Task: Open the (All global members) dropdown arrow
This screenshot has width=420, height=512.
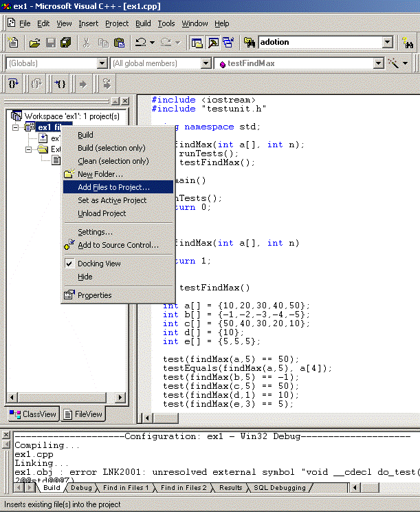Action: click(206, 63)
